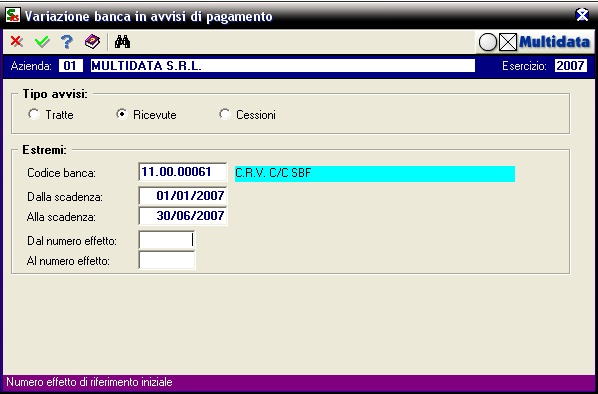Click the red X cancel icon

click(x=16, y=42)
